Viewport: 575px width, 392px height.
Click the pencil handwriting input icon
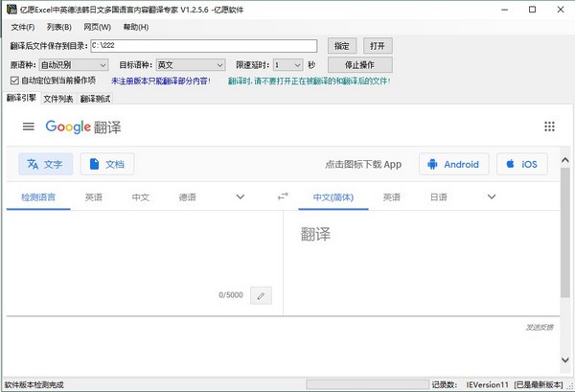click(261, 295)
